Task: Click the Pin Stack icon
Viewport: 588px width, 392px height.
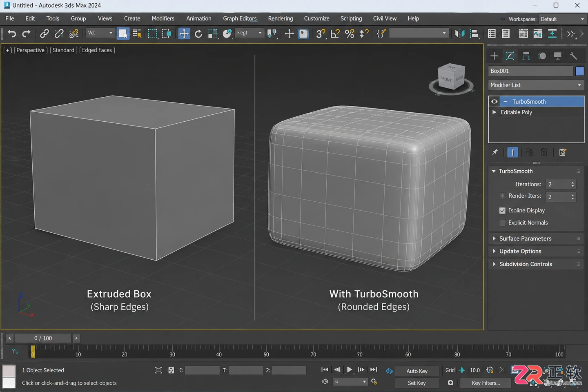Action: point(495,152)
